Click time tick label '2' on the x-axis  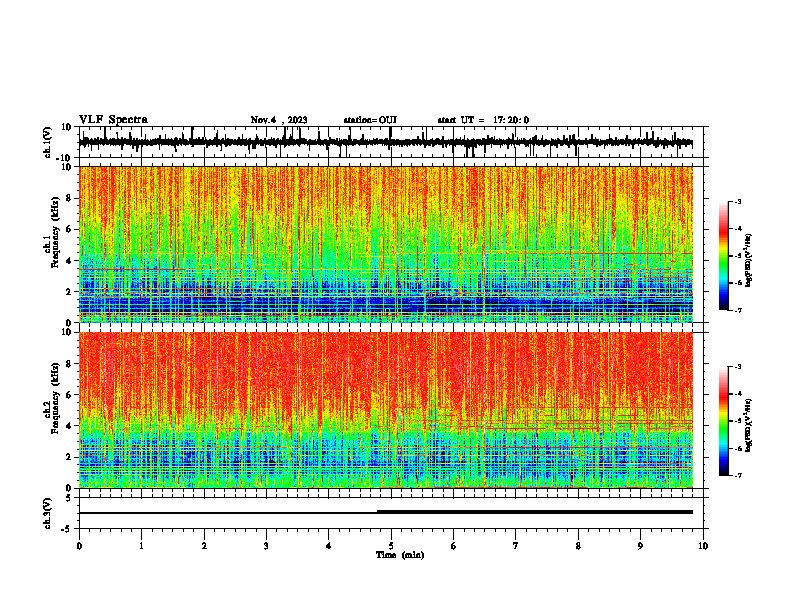click(x=204, y=546)
